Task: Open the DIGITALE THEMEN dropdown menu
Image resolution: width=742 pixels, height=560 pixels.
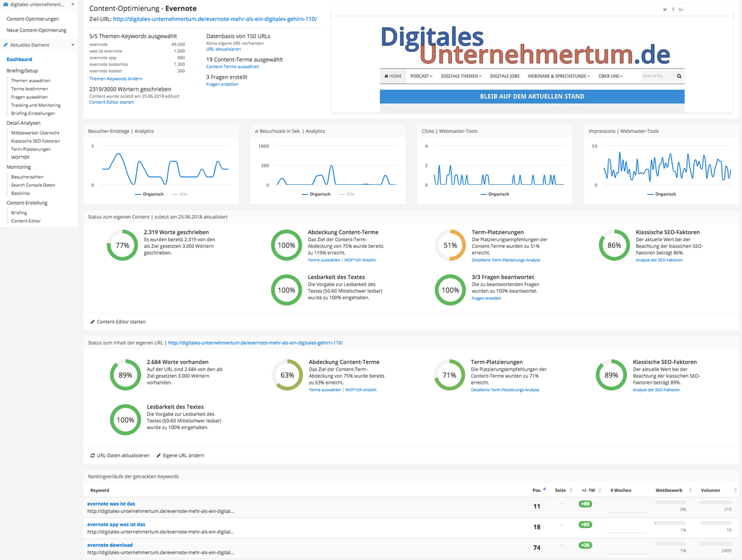Action: [461, 76]
